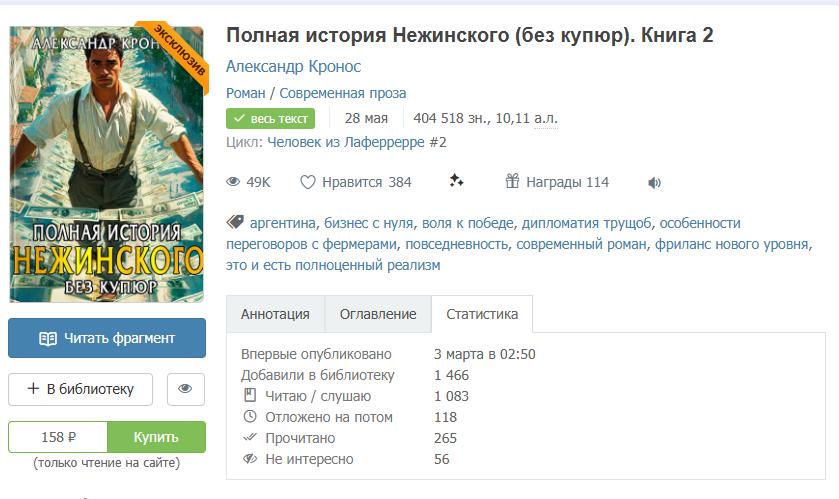This screenshot has height=499, width=839.
Task: Click the book cover thumbnail
Action: click(x=106, y=164)
